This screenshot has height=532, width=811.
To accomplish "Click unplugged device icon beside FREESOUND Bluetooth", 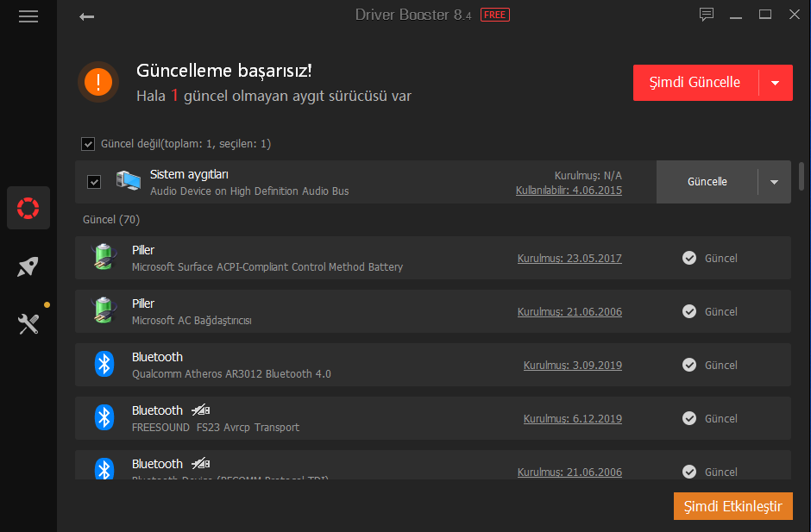I will click(x=201, y=410).
